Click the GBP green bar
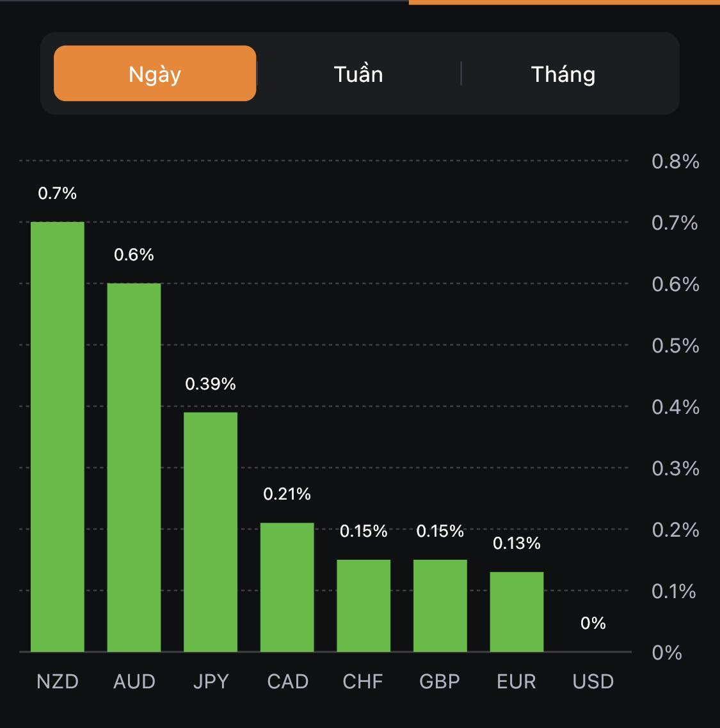Image resolution: width=720 pixels, height=728 pixels. [440, 606]
